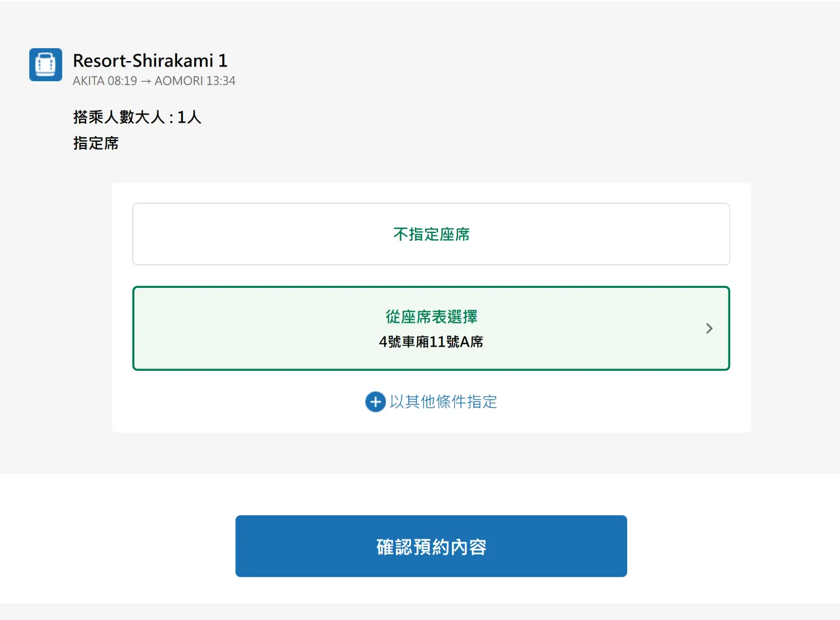
Task: Click the Resort-Shirakami 1 train title
Action: tap(150, 60)
